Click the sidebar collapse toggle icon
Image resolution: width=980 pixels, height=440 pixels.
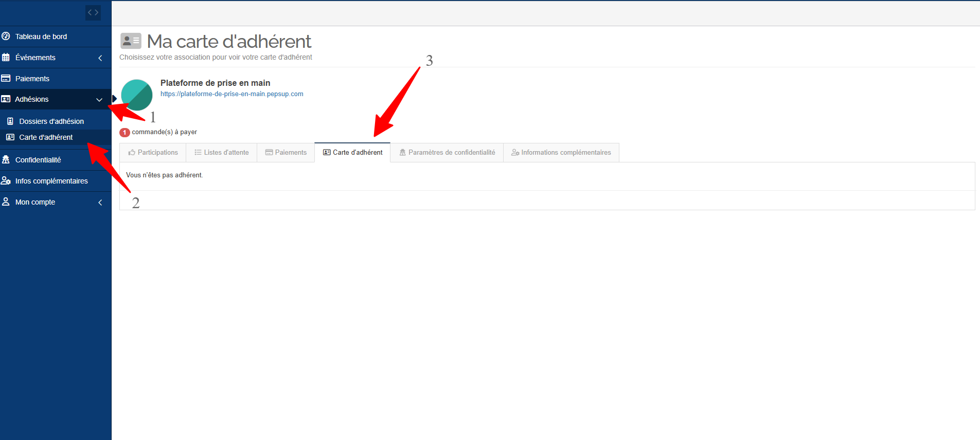tap(93, 13)
